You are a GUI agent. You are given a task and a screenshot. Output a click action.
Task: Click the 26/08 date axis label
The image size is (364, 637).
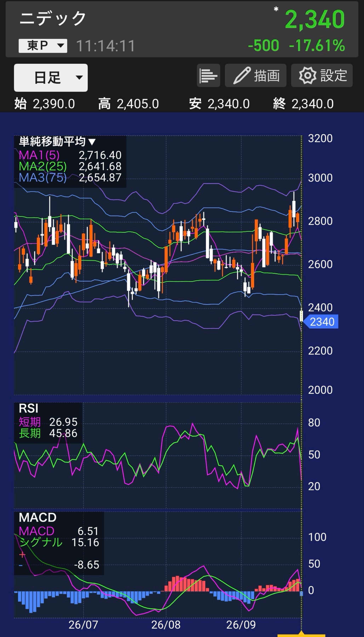point(166,625)
